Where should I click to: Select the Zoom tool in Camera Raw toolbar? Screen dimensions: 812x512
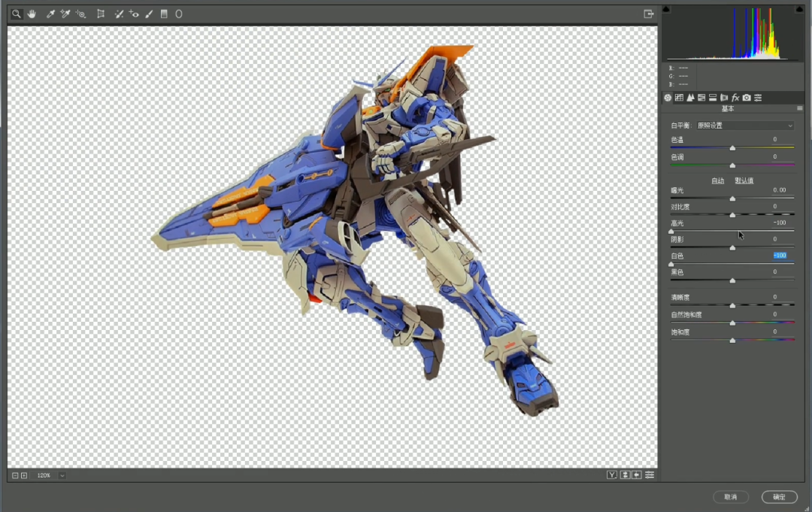pyautogui.click(x=17, y=14)
